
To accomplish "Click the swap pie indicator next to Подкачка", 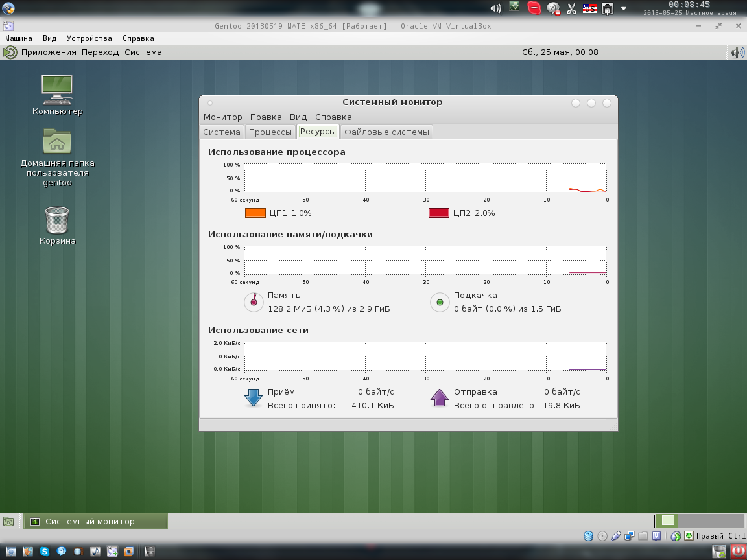I will click(x=440, y=302).
